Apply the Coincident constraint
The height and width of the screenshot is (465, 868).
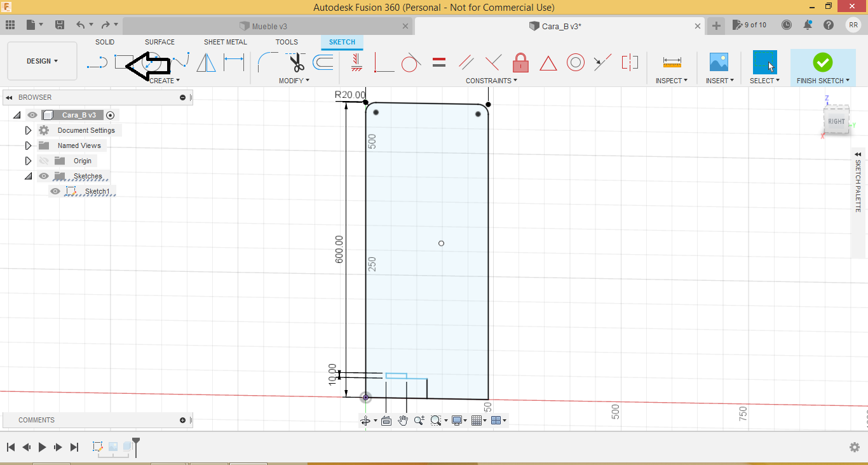[x=384, y=62]
